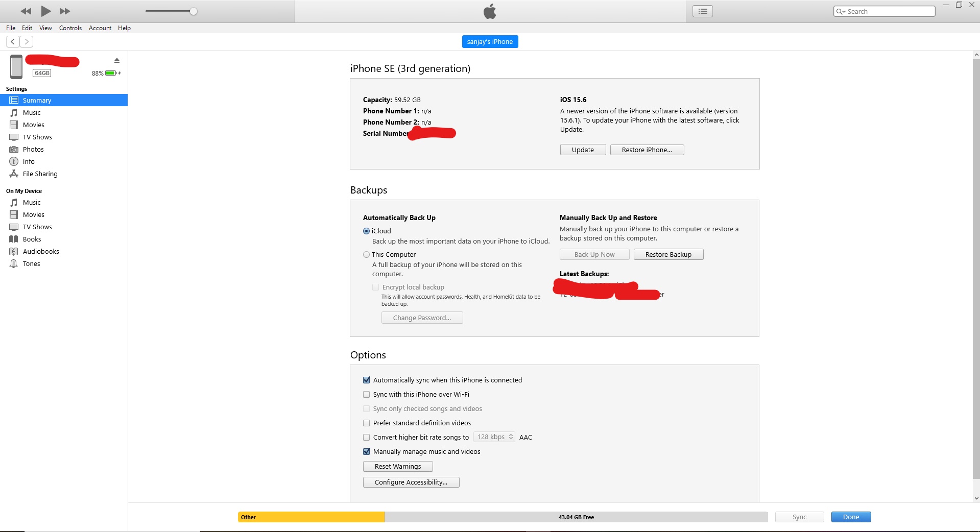The width and height of the screenshot is (980, 532).
Task: Toggle Encrypt local backup checkbox
Action: [376, 287]
